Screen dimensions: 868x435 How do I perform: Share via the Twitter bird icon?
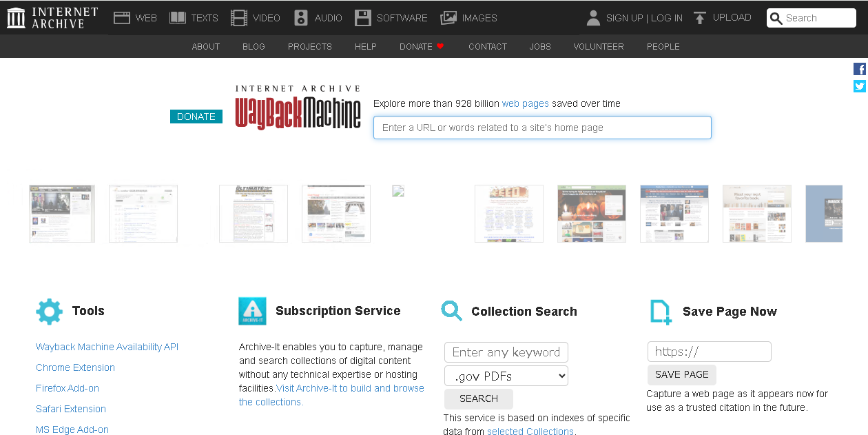860,86
